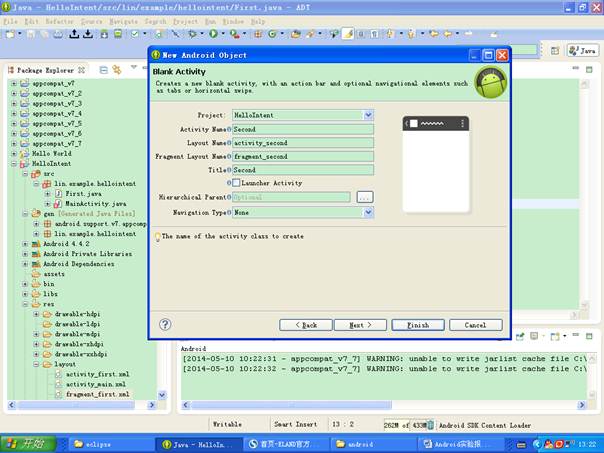Click the Android robot logo in dialog

tap(490, 83)
